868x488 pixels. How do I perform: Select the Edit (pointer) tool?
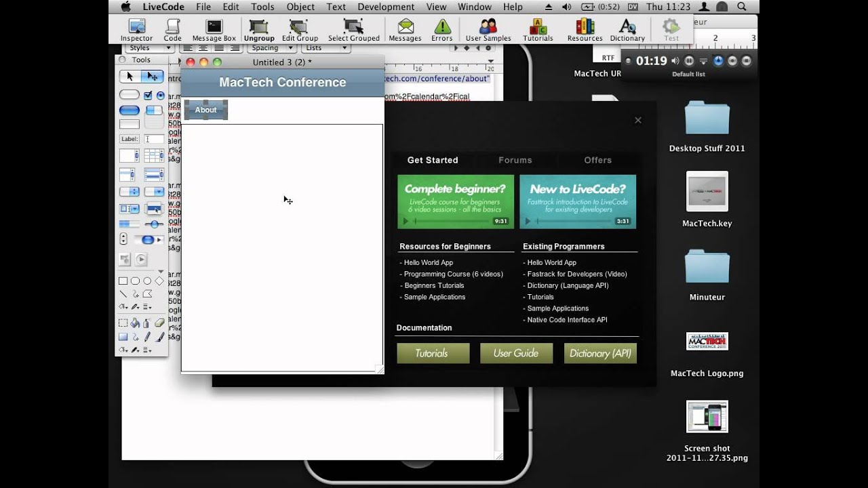click(153, 77)
